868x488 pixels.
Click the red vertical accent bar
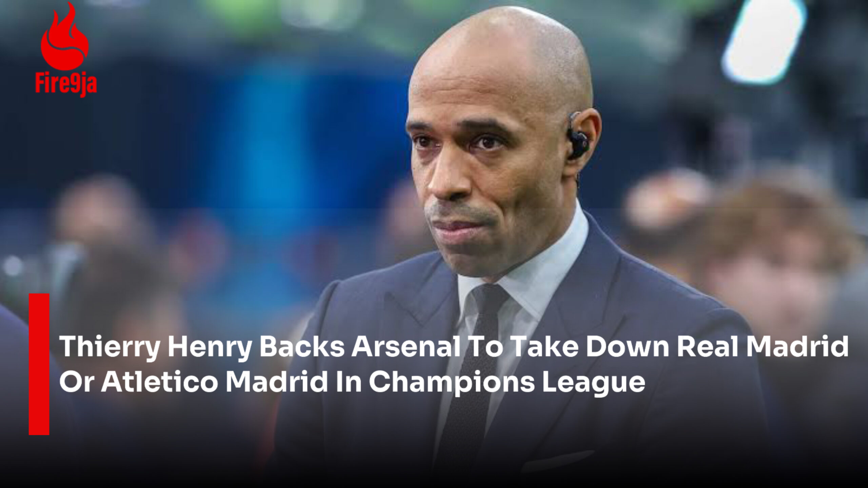(x=39, y=364)
